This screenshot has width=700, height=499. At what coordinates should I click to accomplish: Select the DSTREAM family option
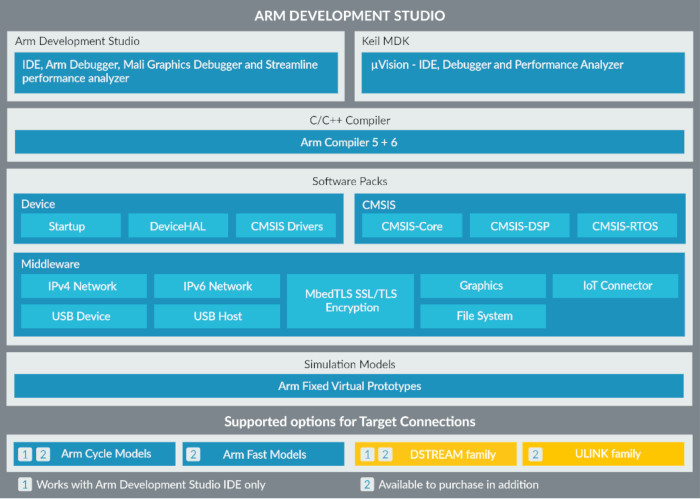click(x=436, y=454)
